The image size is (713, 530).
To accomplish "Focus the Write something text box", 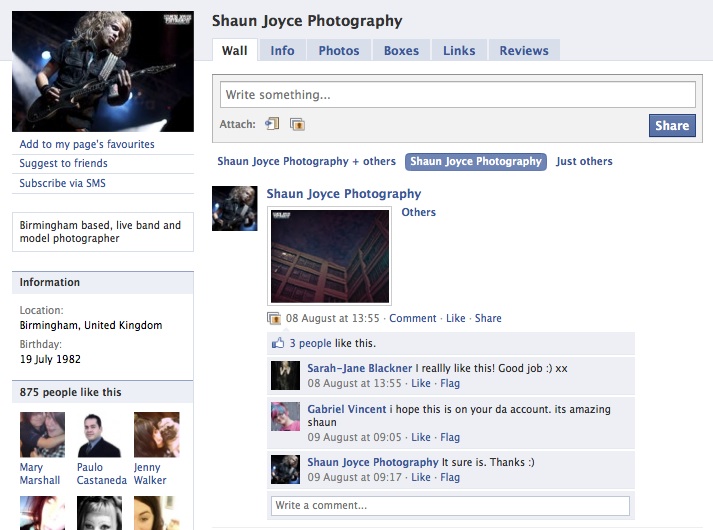I will pos(457,95).
